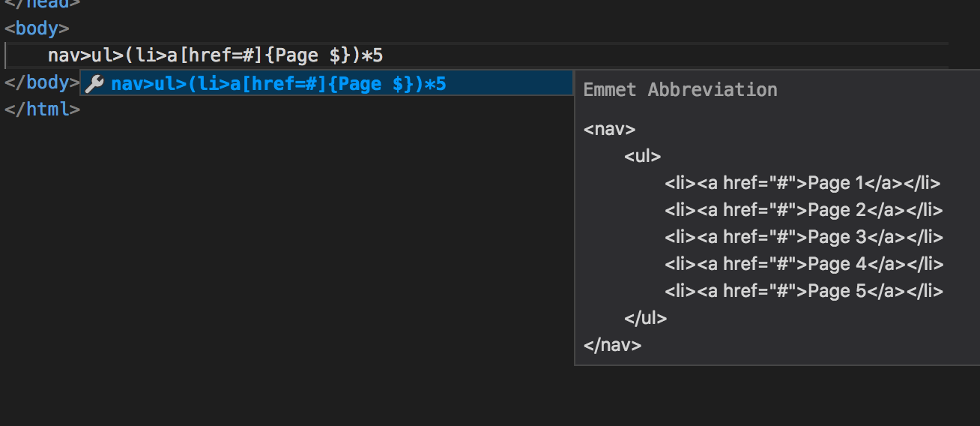Click the 'Page 5' list item preview line
Screen dimensions: 980x426
[x=803, y=291]
